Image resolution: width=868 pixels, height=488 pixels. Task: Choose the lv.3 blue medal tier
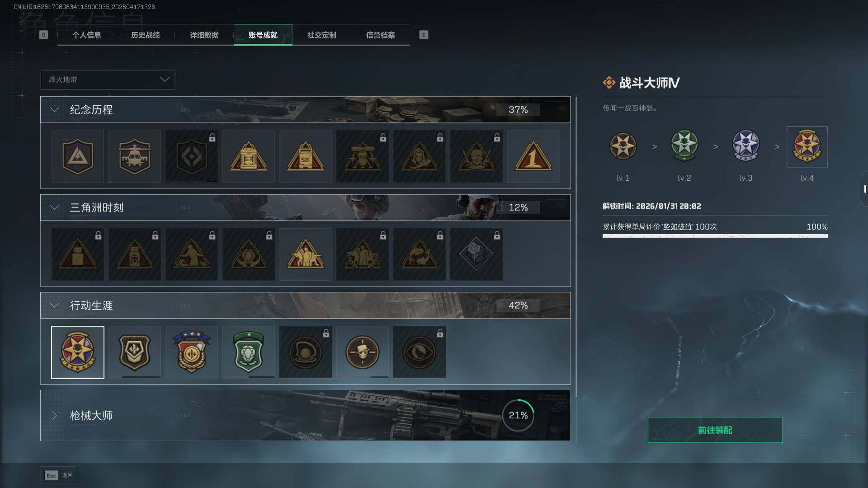(x=746, y=146)
